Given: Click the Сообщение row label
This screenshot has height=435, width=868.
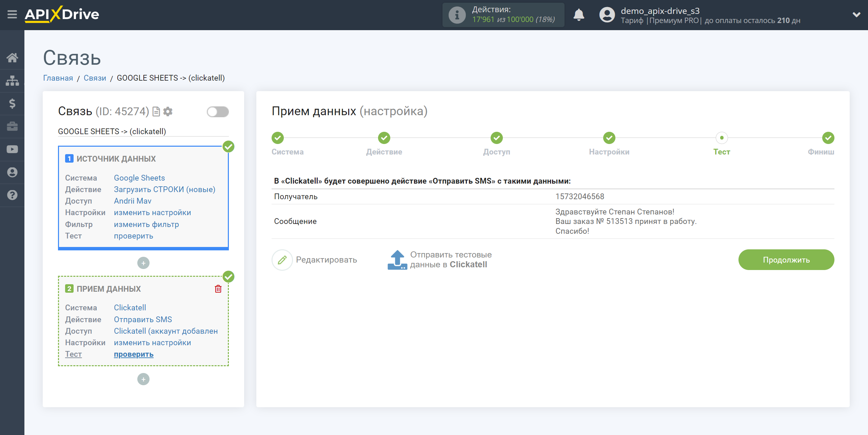Looking at the screenshot, I should coord(295,221).
